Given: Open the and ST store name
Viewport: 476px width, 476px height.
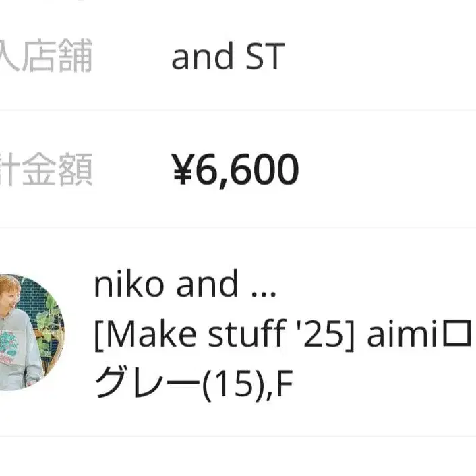Looking at the screenshot, I should (x=227, y=57).
